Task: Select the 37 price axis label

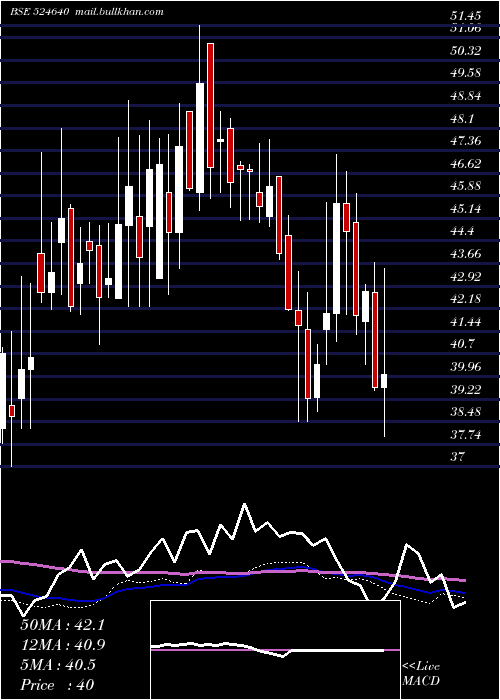Action: 457,457
